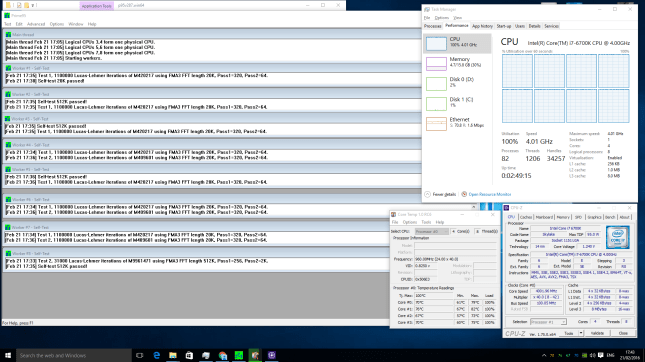This screenshot has width=645, height=362.
Task: Click the Task Manager title bar icon
Action: [427, 9]
